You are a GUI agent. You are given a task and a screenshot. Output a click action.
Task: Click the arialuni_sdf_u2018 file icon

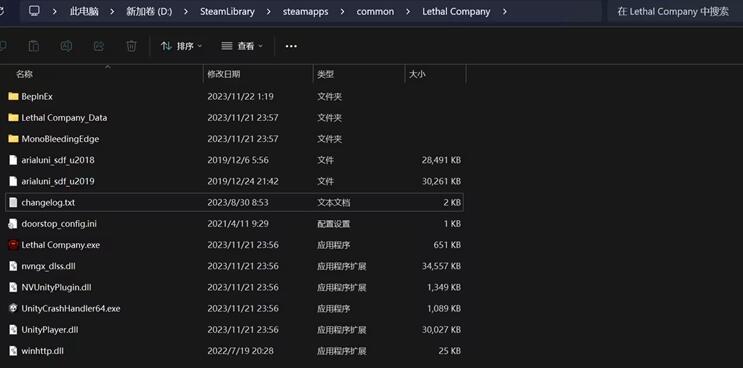[13, 160]
